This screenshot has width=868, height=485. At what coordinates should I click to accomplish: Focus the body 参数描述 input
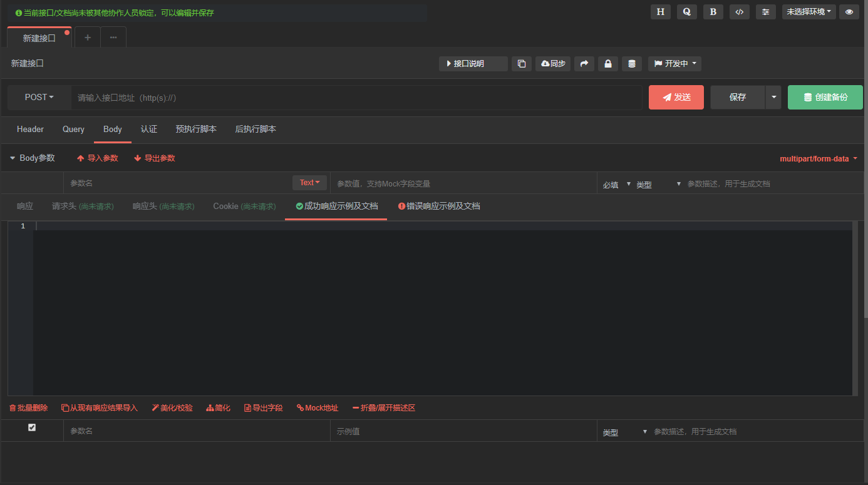click(x=773, y=184)
